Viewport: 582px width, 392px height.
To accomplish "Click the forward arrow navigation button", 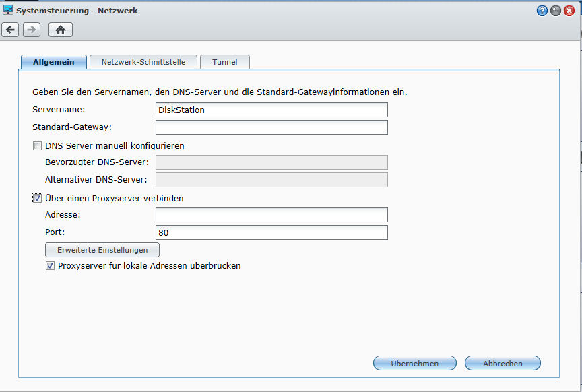I will 32,30.
